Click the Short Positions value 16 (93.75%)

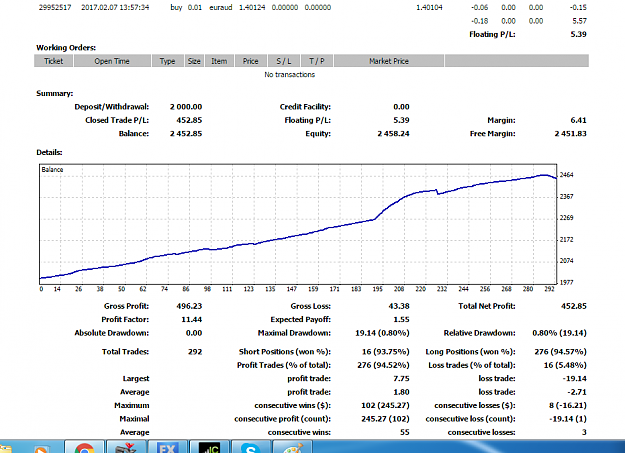click(385, 352)
